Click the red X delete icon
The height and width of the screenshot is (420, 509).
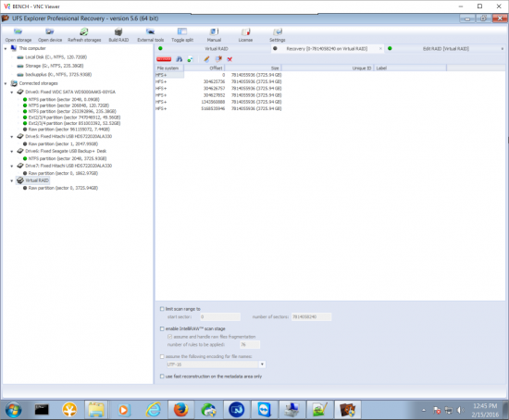click(x=230, y=59)
